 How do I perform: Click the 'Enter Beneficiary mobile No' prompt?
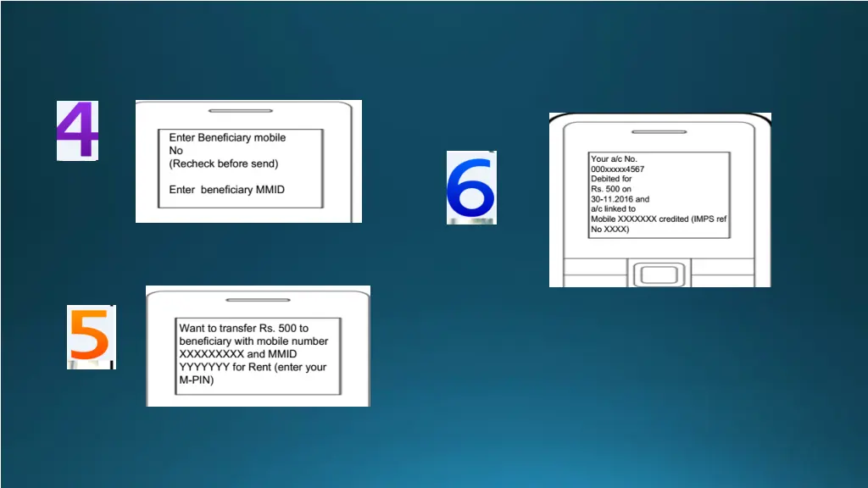227,143
